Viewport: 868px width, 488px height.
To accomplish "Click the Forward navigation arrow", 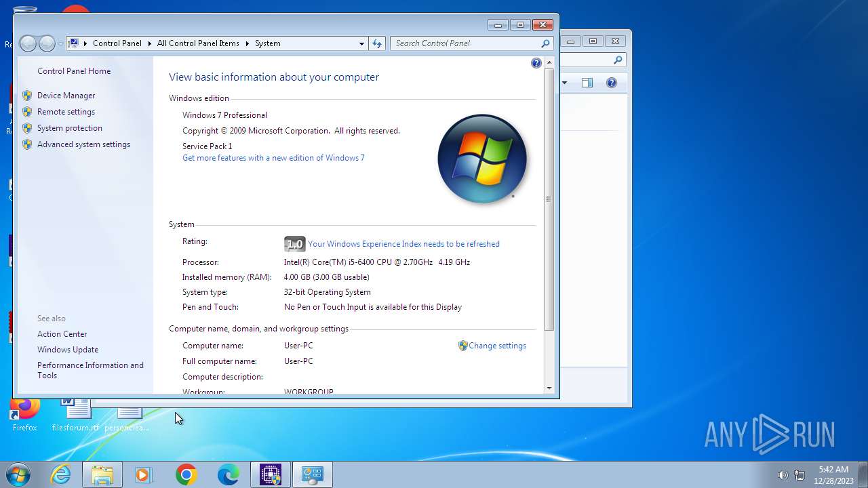I will click(x=47, y=43).
